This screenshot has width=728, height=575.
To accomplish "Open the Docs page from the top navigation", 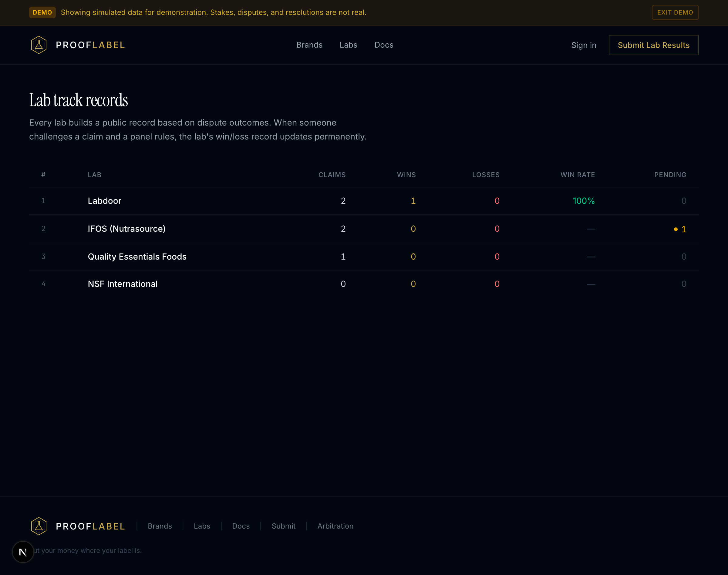I will pyautogui.click(x=383, y=45).
